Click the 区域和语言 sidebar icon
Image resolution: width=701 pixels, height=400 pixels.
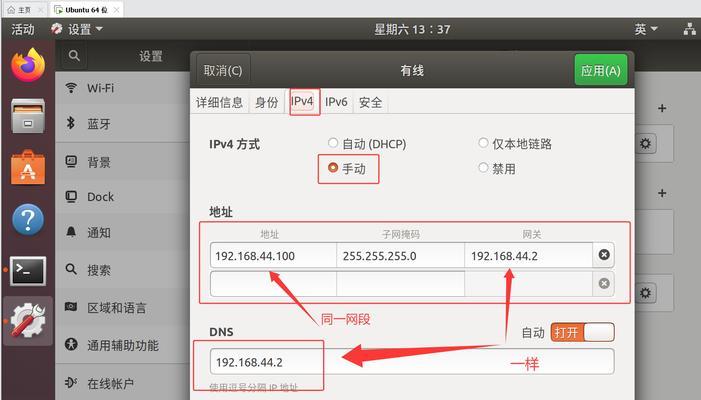coord(71,307)
